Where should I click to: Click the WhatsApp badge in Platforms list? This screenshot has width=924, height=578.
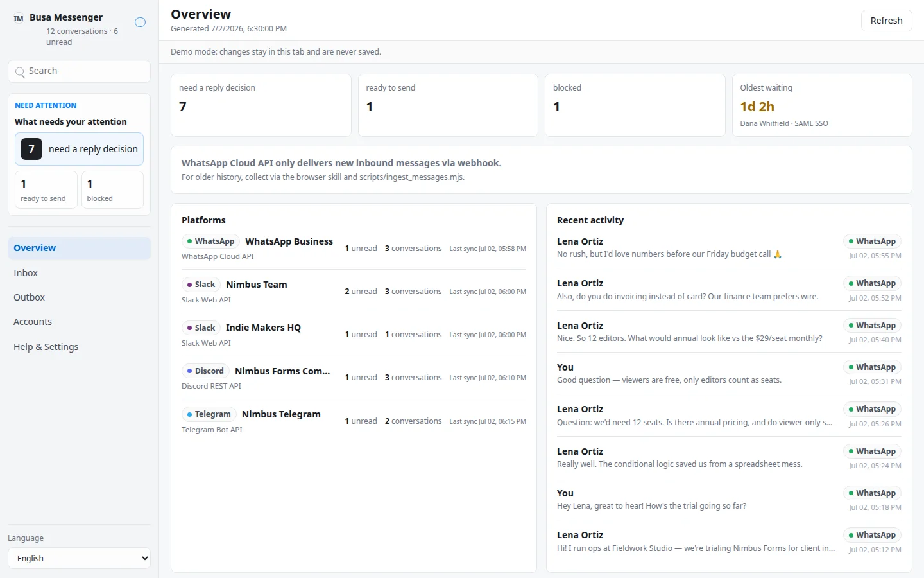tap(210, 241)
